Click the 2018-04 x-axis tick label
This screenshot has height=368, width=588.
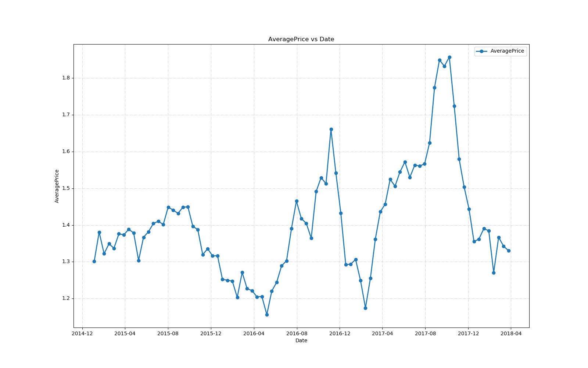[511, 334]
